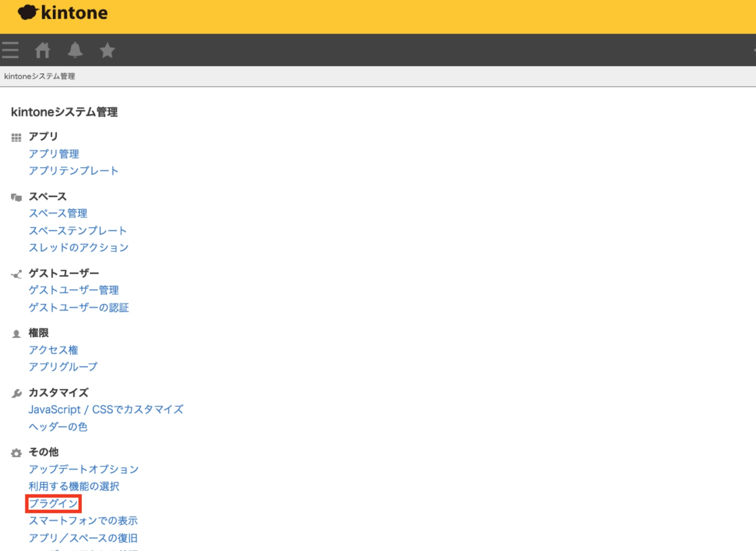The height and width of the screenshot is (551, 756).
Task: Click the 権限 section heading
Action: pyautogui.click(x=38, y=333)
